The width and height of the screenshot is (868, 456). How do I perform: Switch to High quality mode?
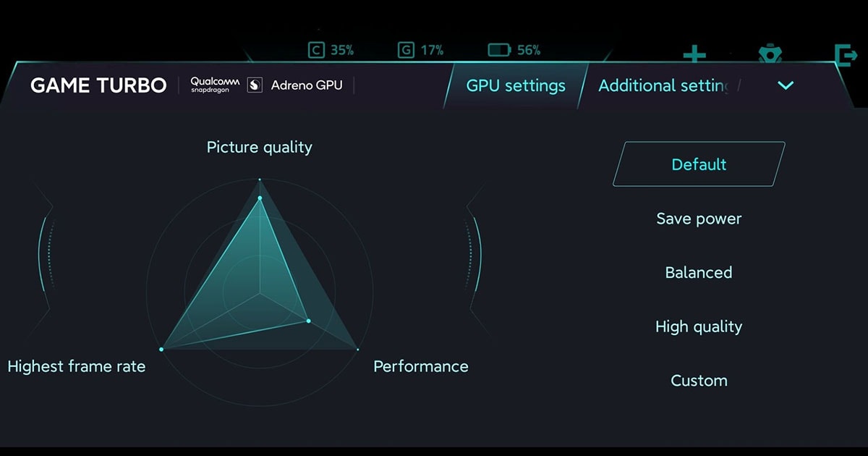[699, 326]
